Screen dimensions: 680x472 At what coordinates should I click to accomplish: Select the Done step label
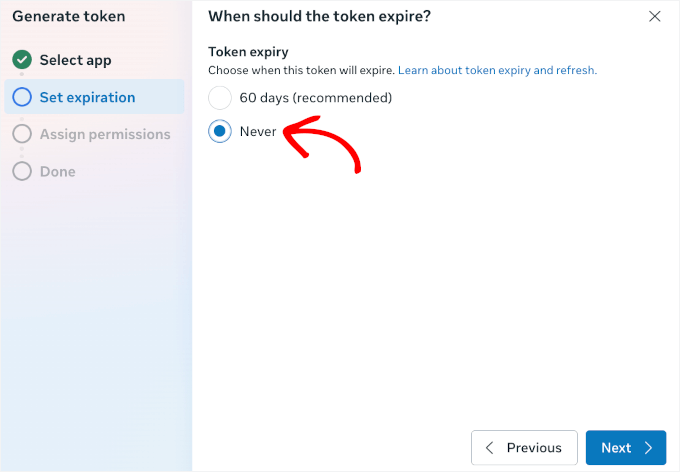[x=57, y=171]
